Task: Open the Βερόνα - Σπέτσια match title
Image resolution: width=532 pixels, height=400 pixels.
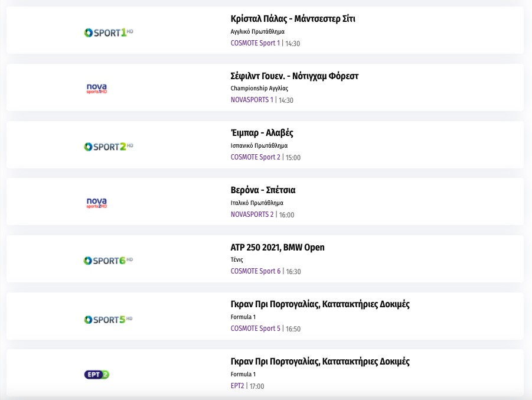Action: pyautogui.click(x=263, y=190)
